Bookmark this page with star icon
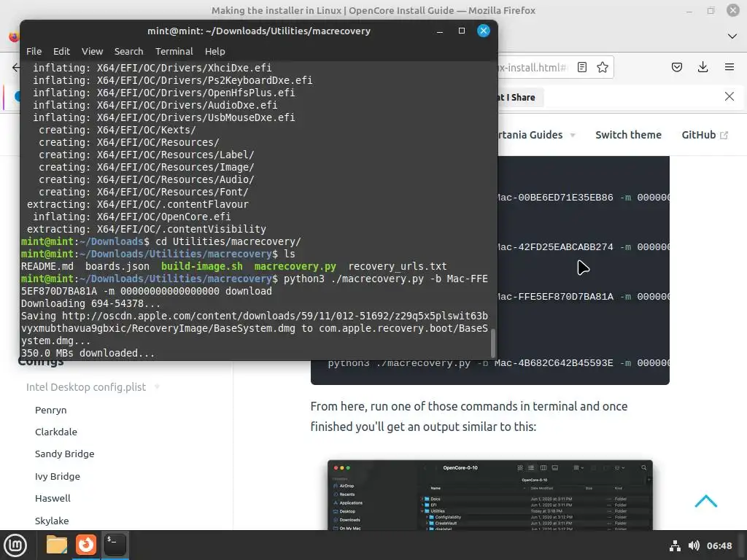This screenshot has height=560, width=747. pyautogui.click(x=602, y=67)
